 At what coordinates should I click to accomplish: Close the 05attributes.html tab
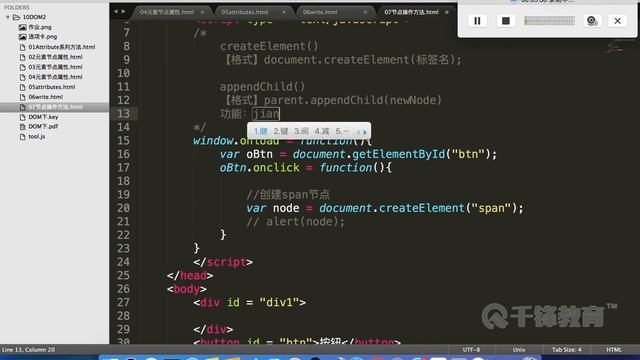(284, 12)
